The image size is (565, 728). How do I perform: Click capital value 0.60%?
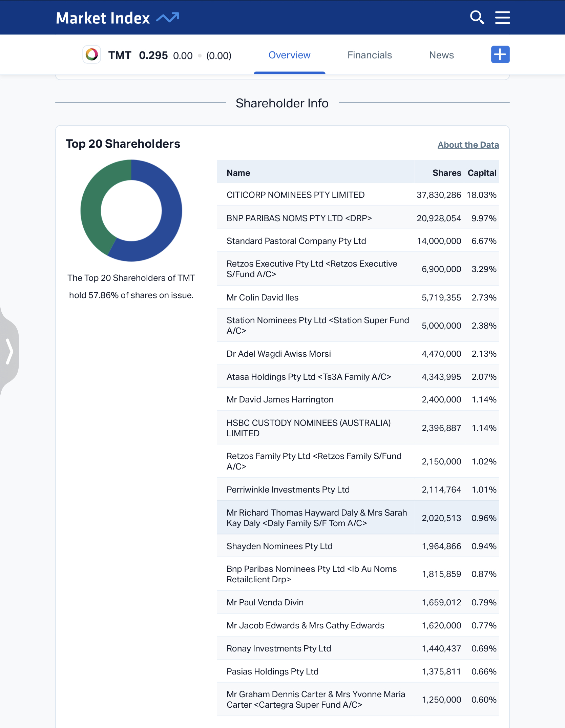(484, 700)
